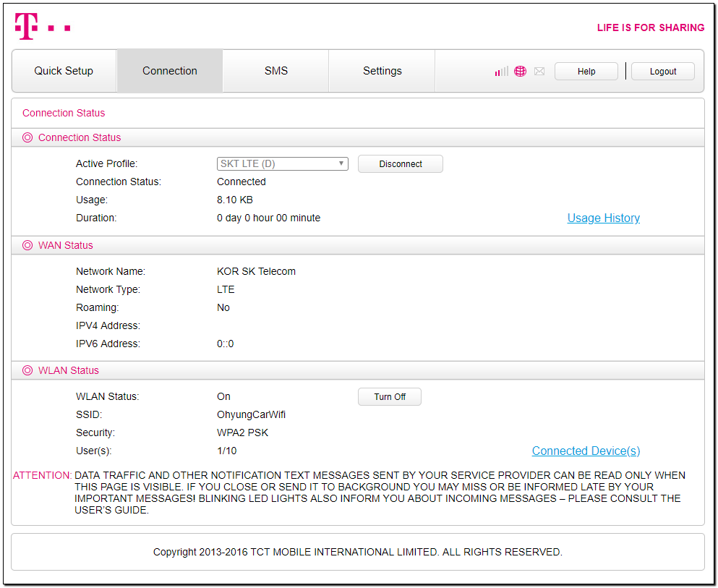Select the Connection Status section header text
The height and width of the screenshot is (588, 718).
point(80,137)
